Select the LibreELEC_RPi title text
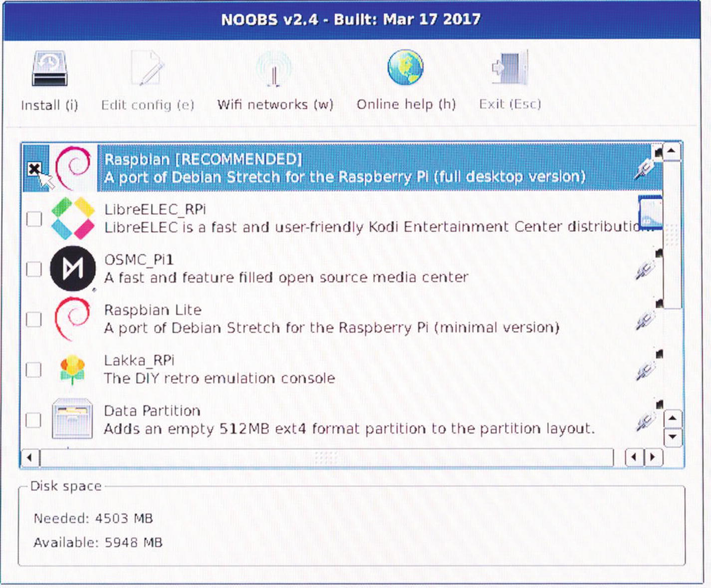 pos(155,210)
